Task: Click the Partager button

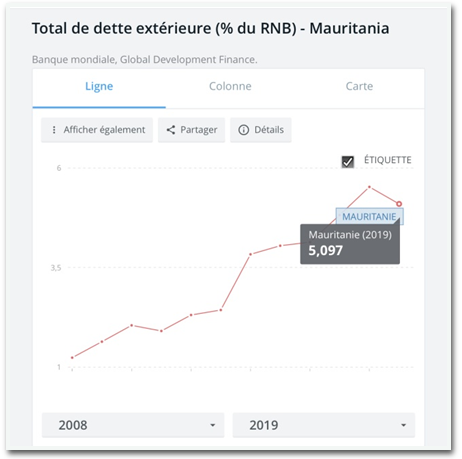Action: point(192,130)
